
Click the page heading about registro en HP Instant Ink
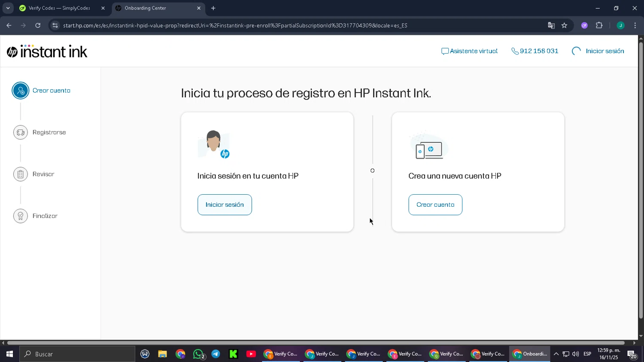point(306,93)
